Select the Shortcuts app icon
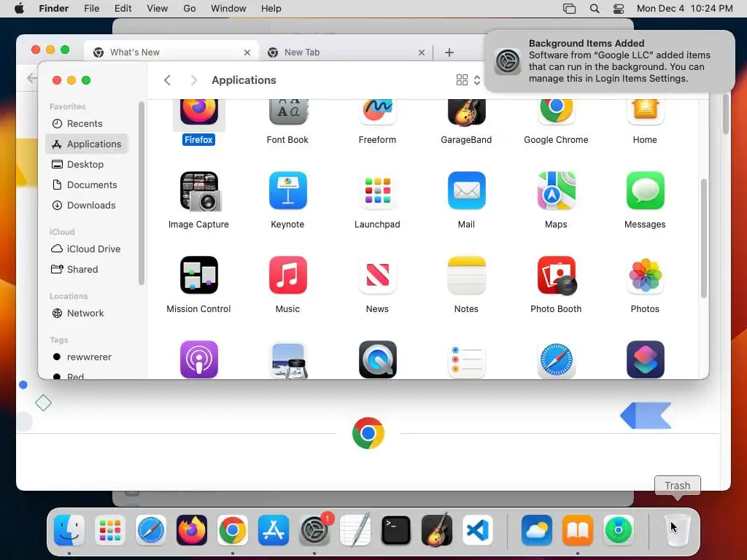747x560 pixels. coord(645,359)
